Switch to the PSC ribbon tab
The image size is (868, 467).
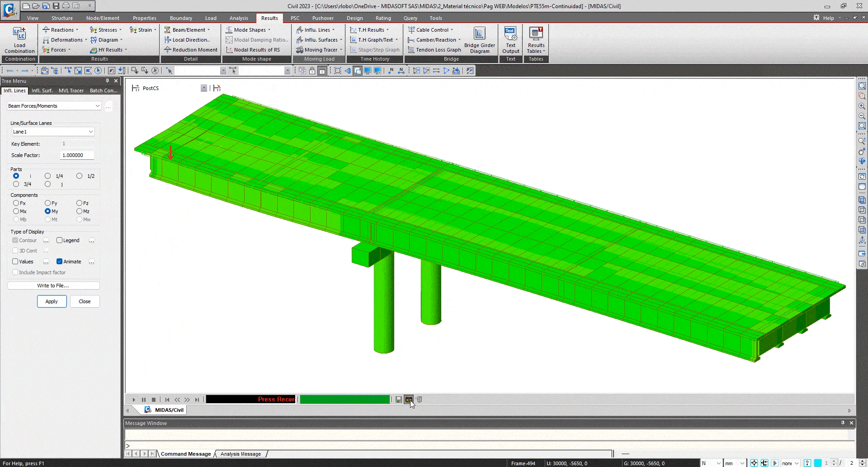click(295, 18)
